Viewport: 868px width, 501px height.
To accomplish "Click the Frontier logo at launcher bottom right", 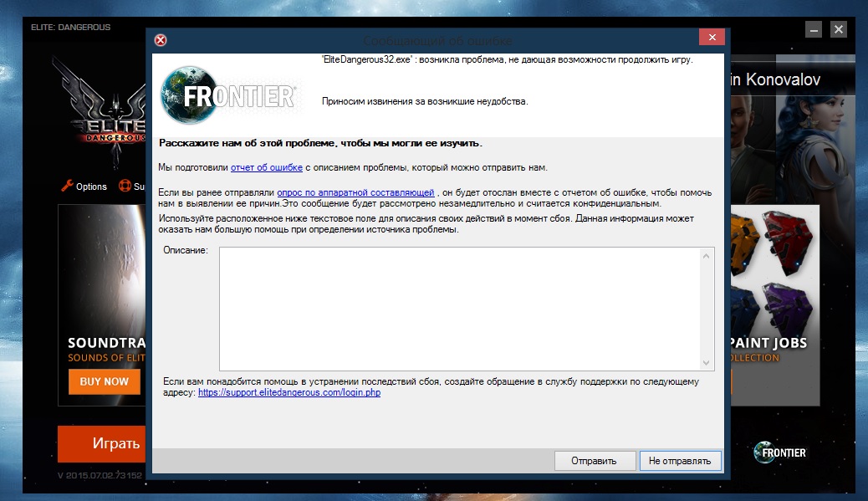I will click(780, 452).
